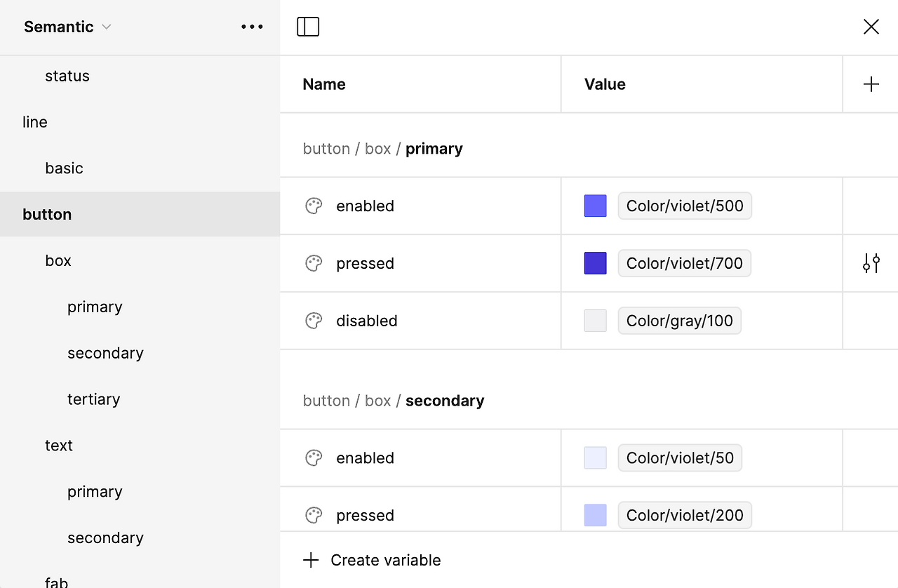The width and height of the screenshot is (898, 588).
Task: Click the Color/gray/100 color swatch
Action: (x=595, y=321)
